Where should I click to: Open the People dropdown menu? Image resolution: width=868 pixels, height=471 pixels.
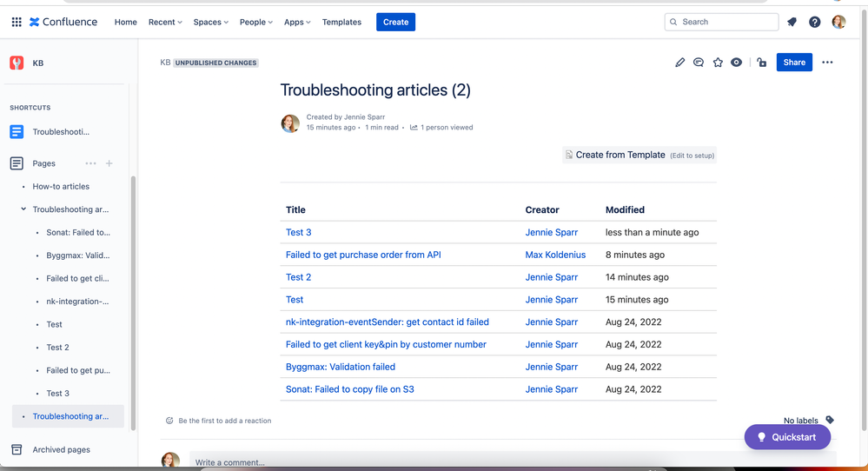255,22
